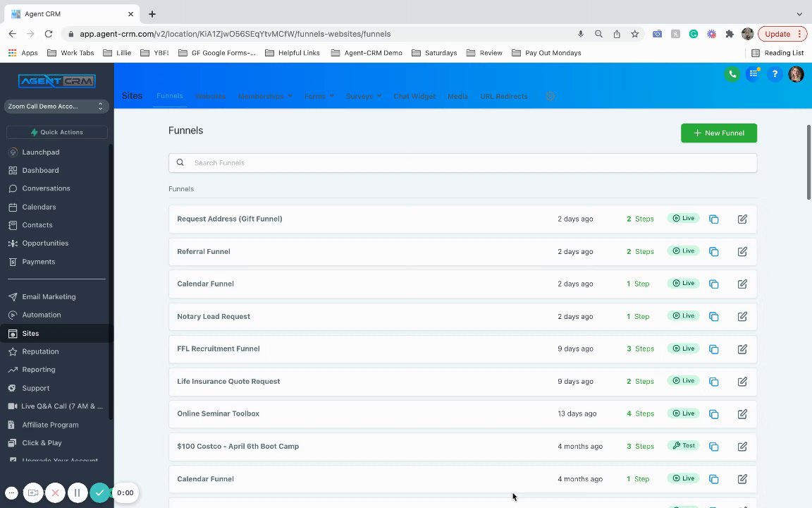The width and height of the screenshot is (812, 508).
Task: Click the Quick Actions button
Action: tap(57, 132)
